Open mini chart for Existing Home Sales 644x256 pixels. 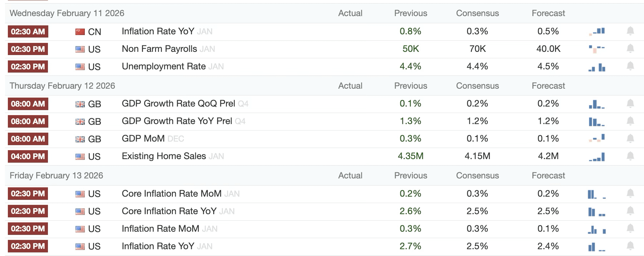(596, 157)
